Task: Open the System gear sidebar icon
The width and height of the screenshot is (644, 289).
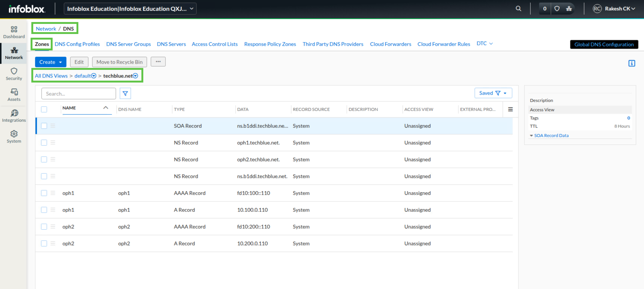Action: click(14, 137)
